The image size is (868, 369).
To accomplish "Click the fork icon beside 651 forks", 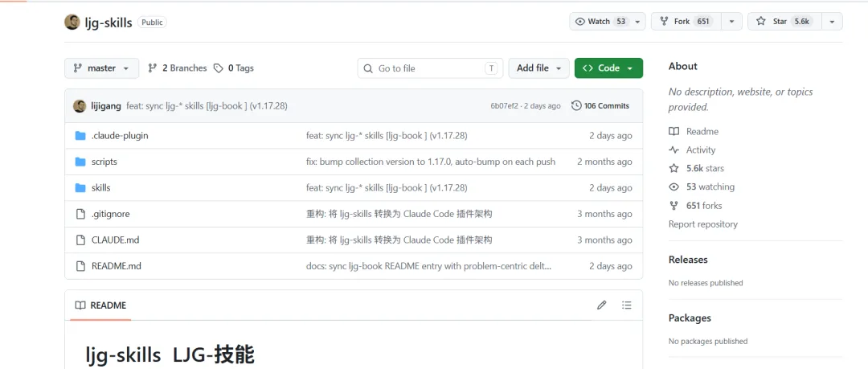I will tap(674, 206).
